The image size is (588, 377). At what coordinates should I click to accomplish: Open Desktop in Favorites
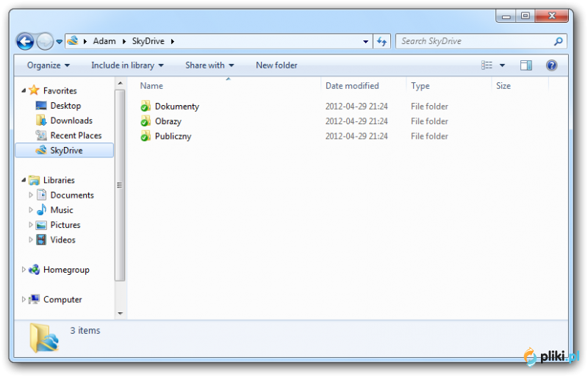65,106
